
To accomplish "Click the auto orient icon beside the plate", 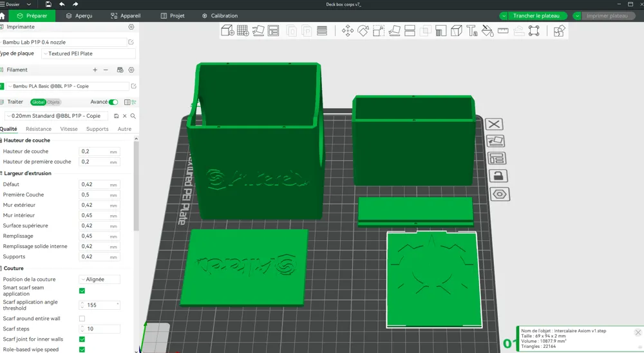I will (x=495, y=141).
